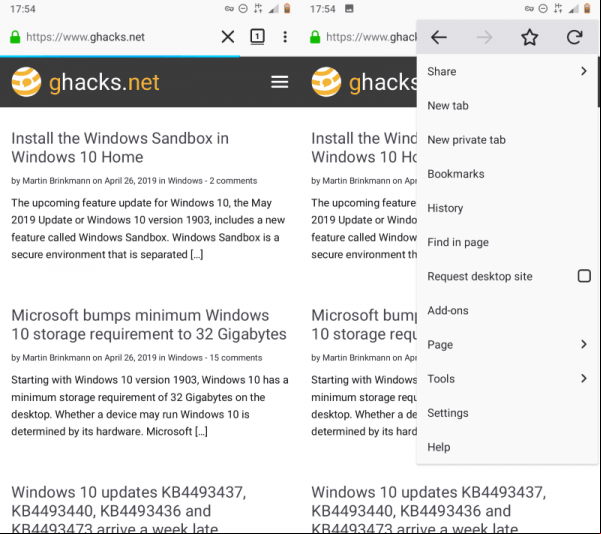The image size is (601, 534).
Task: Tap the image notification icon in right status bar
Action: pyautogui.click(x=349, y=8)
